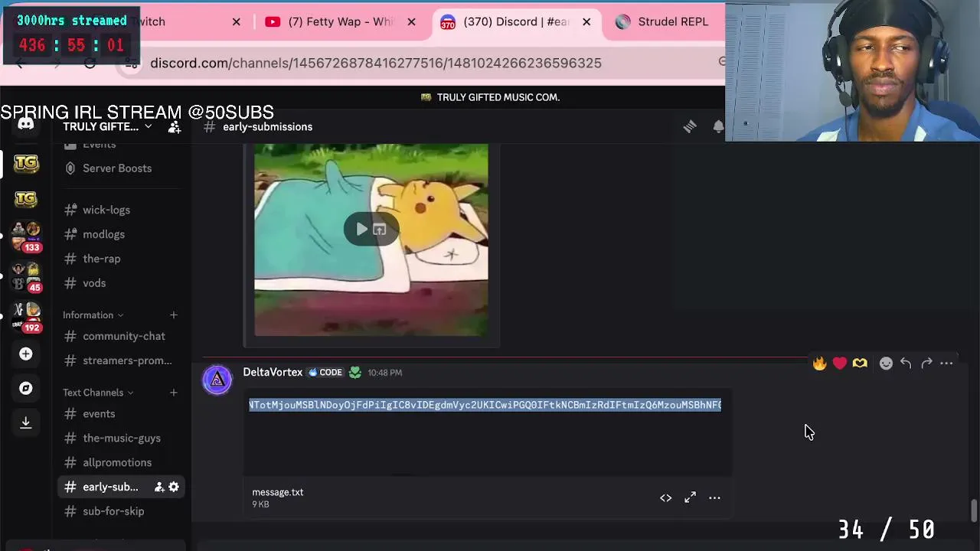Open Discord direct messages home
The width and height of the screenshot is (980, 551).
26,125
